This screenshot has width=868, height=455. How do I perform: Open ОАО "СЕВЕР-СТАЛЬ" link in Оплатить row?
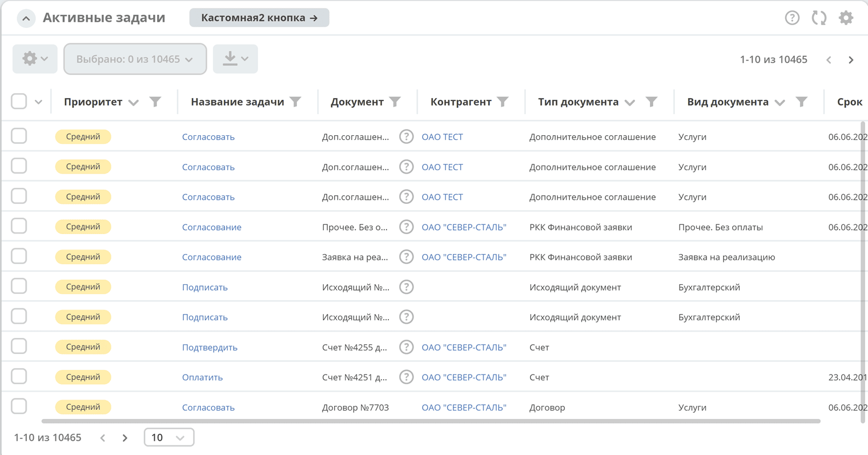coord(464,377)
